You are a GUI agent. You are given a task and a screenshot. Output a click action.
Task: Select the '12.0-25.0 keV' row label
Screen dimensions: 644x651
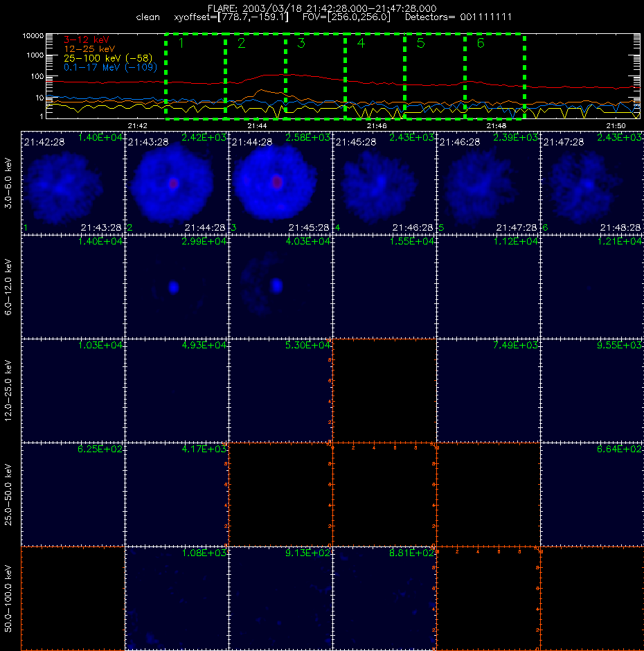point(8,391)
